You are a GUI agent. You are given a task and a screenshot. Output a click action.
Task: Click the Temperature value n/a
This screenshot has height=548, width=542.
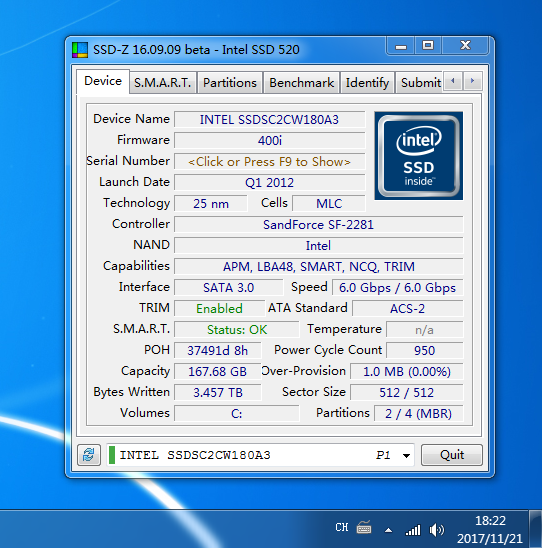coord(425,330)
